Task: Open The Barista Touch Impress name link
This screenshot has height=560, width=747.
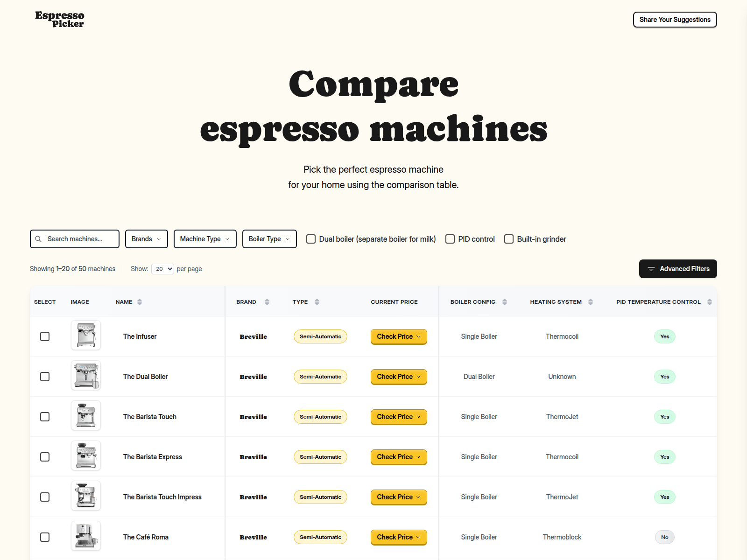Action: tap(162, 497)
